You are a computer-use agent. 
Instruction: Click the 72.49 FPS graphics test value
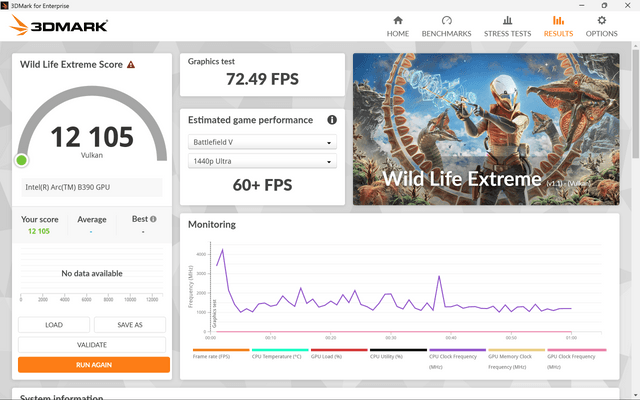[262, 79]
